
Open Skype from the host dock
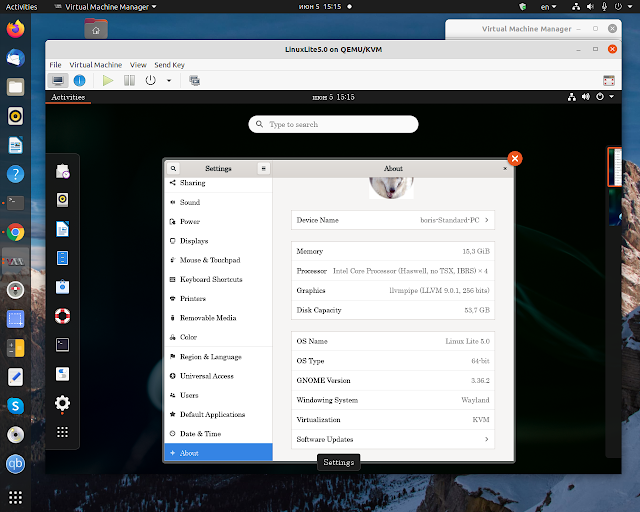click(x=16, y=406)
